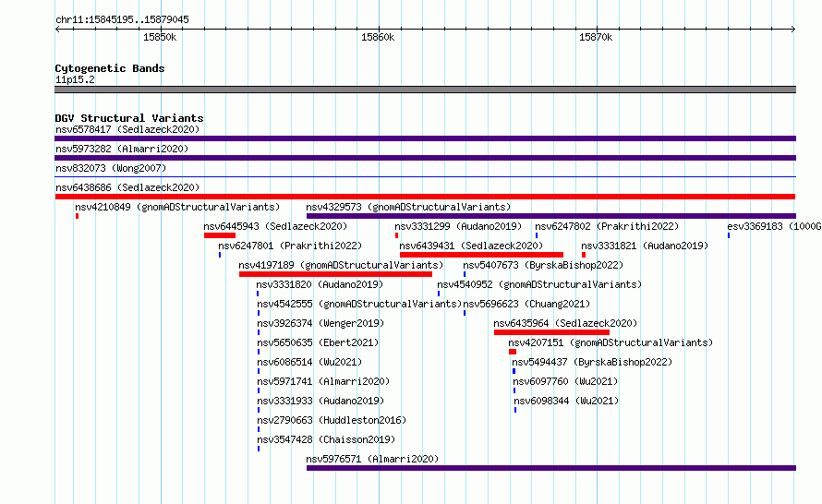Click the nsv6098344 (Wu2021) label
This screenshot has width=822, height=504.
[x=566, y=401]
